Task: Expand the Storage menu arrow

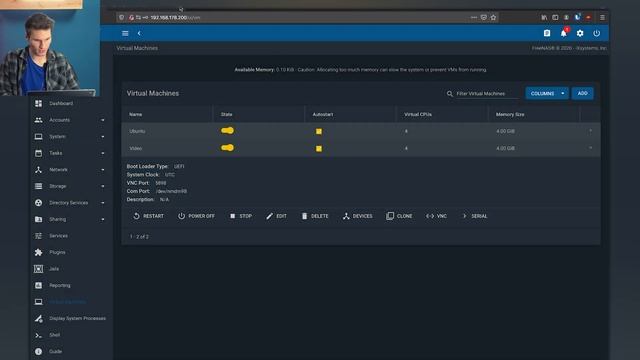Action: (x=103, y=187)
